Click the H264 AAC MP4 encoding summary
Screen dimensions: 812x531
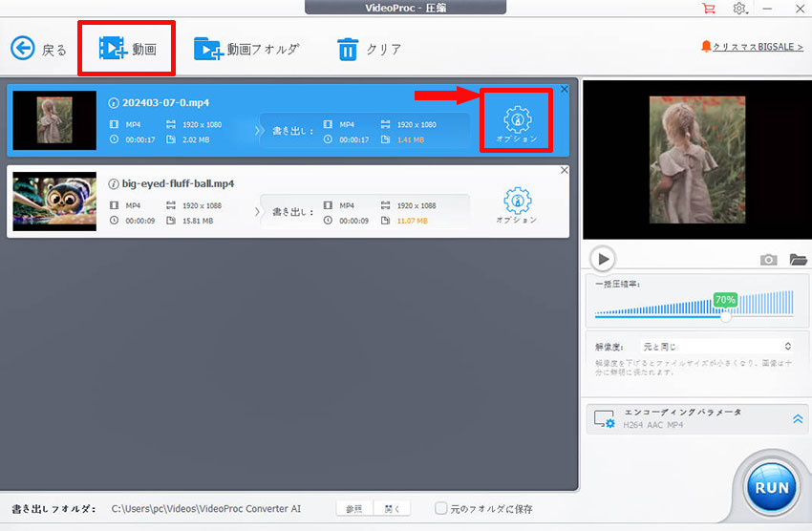coord(653,425)
